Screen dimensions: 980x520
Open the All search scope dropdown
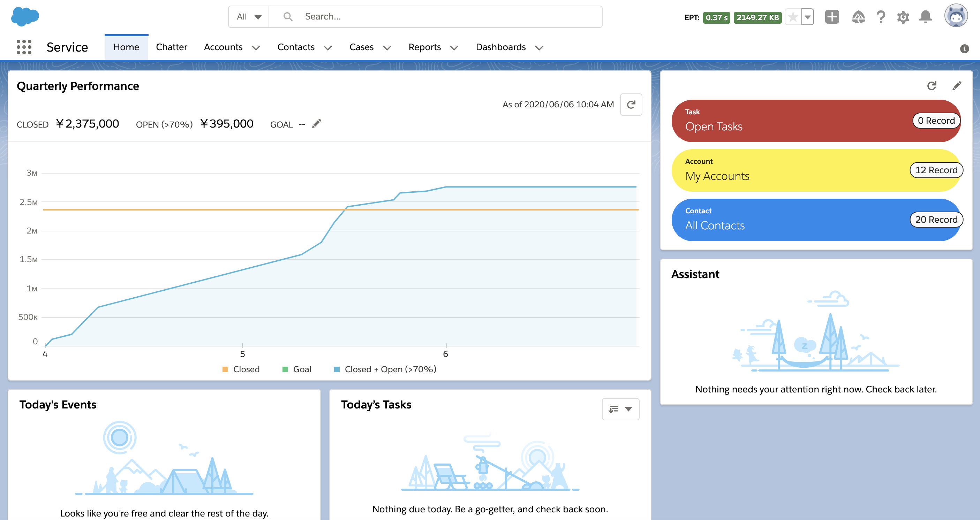coord(249,17)
